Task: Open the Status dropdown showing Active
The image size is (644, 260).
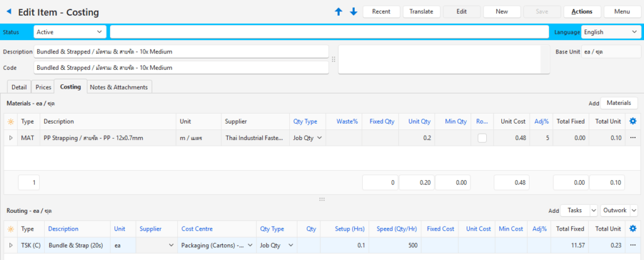Action: pos(70,32)
